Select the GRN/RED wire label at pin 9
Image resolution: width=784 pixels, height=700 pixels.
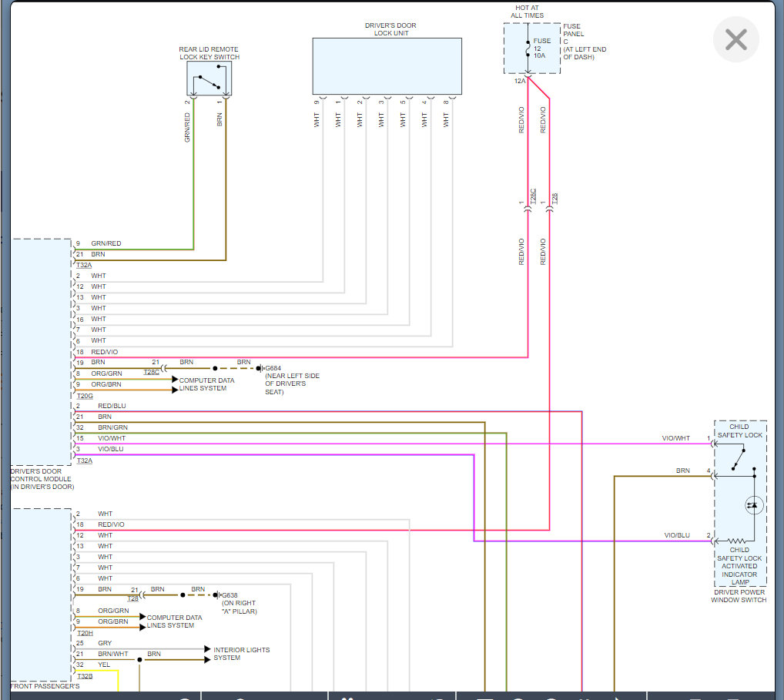(106, 243)
